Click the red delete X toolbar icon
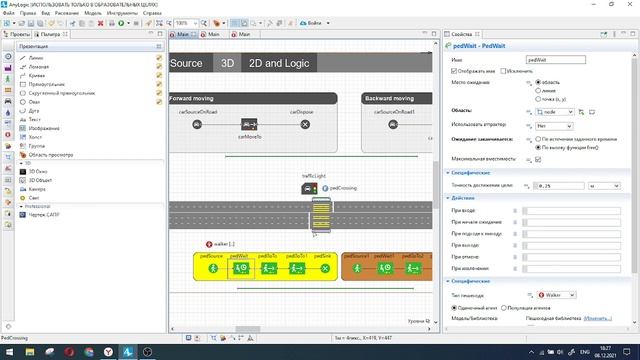Image resolution: width=640 pixels, height=360 pixels. click(x=100, y=23)
